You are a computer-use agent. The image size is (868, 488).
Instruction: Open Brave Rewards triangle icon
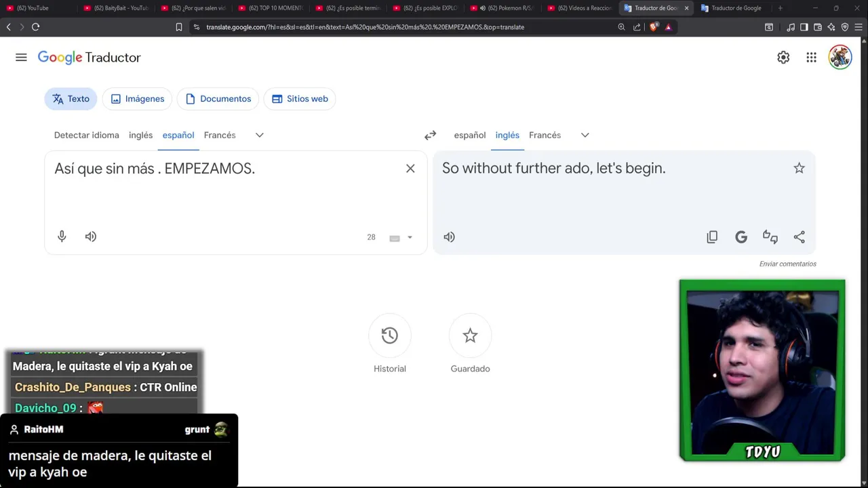tap(669, 27)
